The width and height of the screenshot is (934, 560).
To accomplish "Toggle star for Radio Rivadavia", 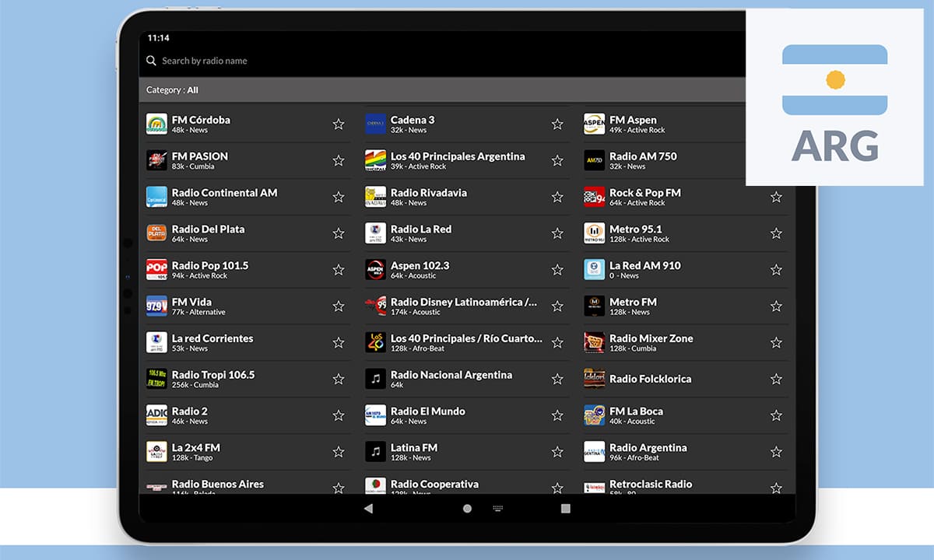I will [x=557, y=198].
